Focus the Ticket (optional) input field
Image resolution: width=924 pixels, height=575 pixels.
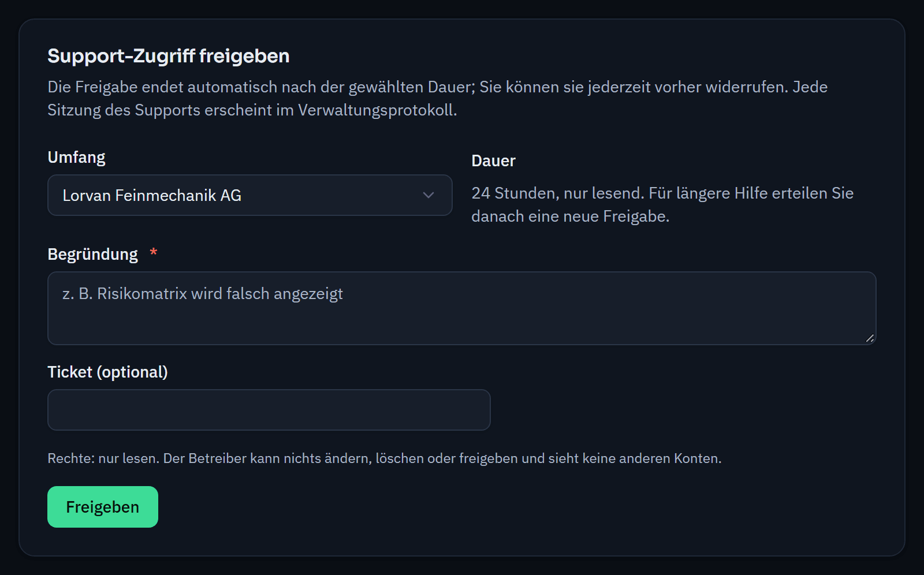coord(269,410)
